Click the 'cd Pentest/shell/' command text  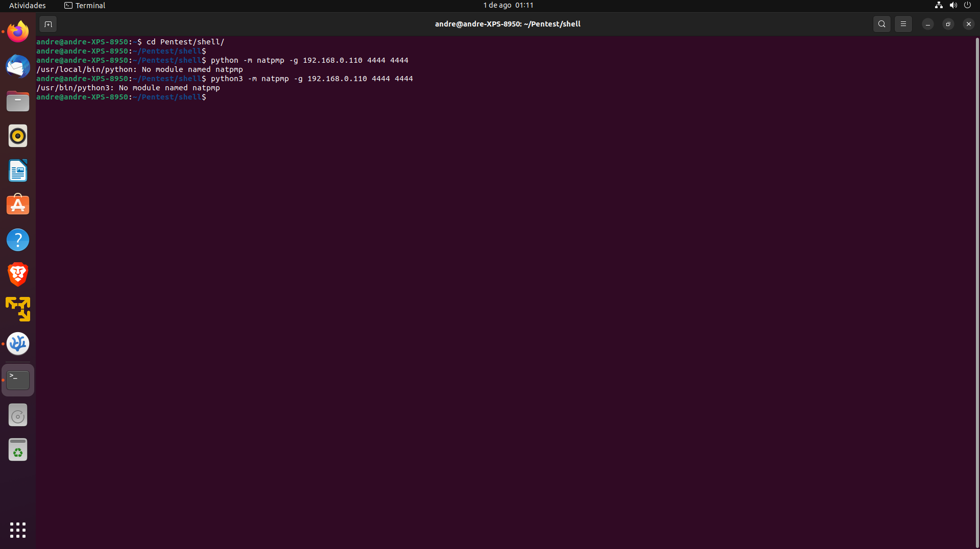point(185,42)
